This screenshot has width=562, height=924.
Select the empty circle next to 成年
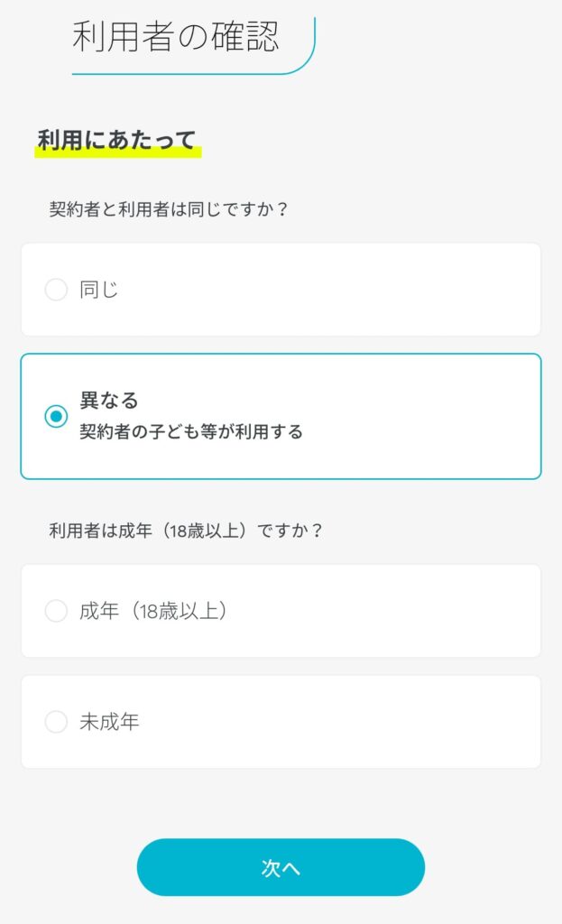[x=56, y=611]
